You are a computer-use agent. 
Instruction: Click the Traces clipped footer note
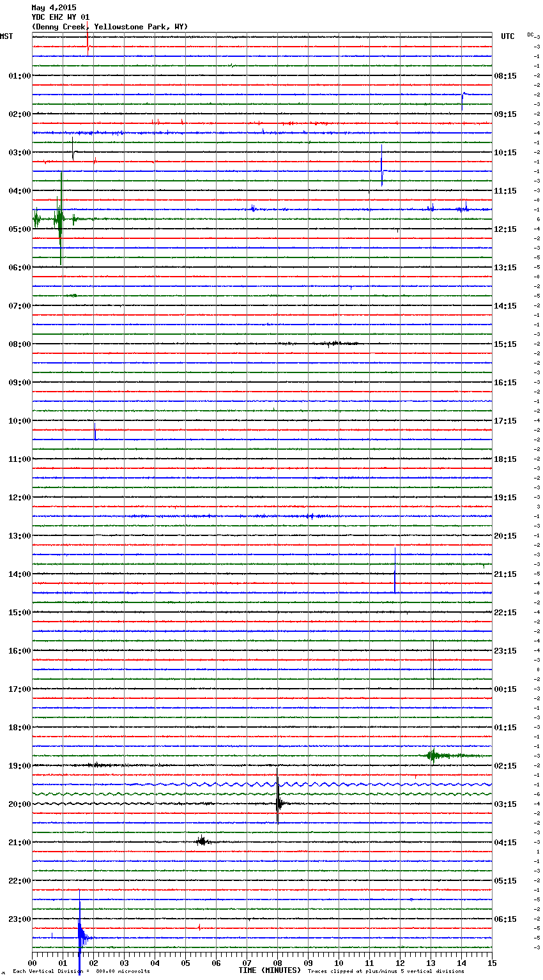386,972
